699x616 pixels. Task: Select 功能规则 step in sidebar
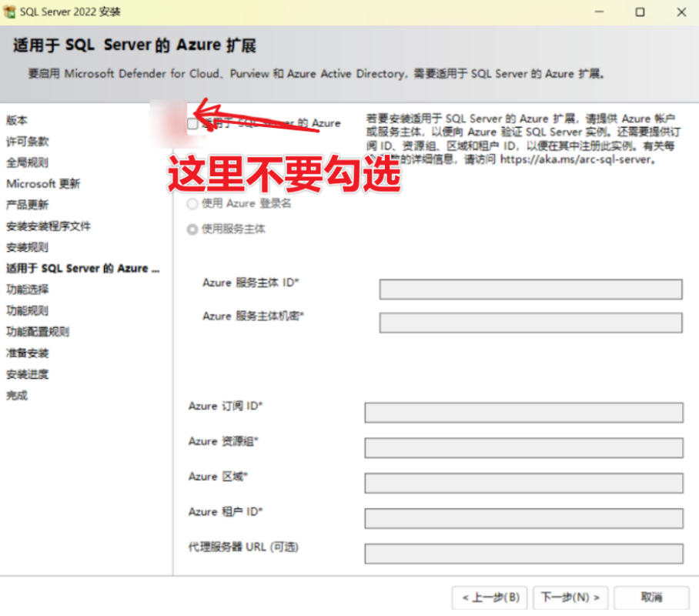coord(27,310)
